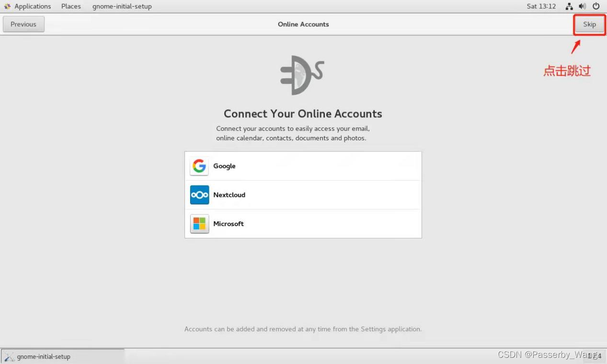Select the Microsoft account text
The width and height of the screenshot is (607, 364).
[229, 224]
